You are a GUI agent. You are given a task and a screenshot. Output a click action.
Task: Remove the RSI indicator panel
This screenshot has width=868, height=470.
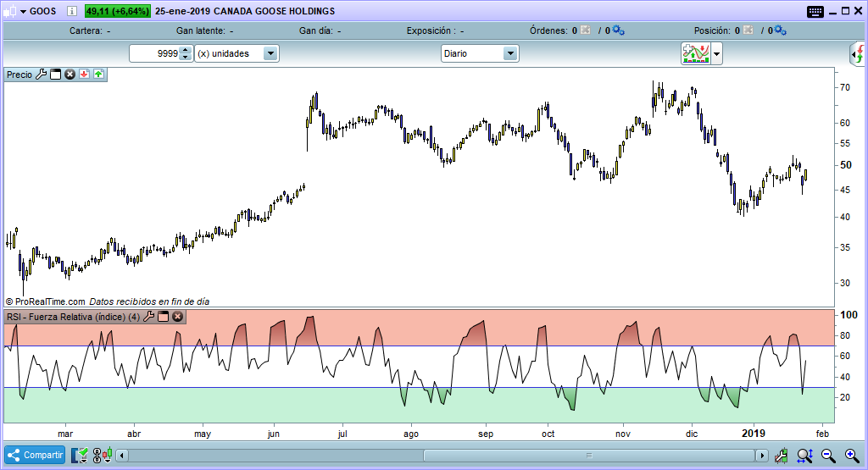pyautogui.click(x=178, y=317)
